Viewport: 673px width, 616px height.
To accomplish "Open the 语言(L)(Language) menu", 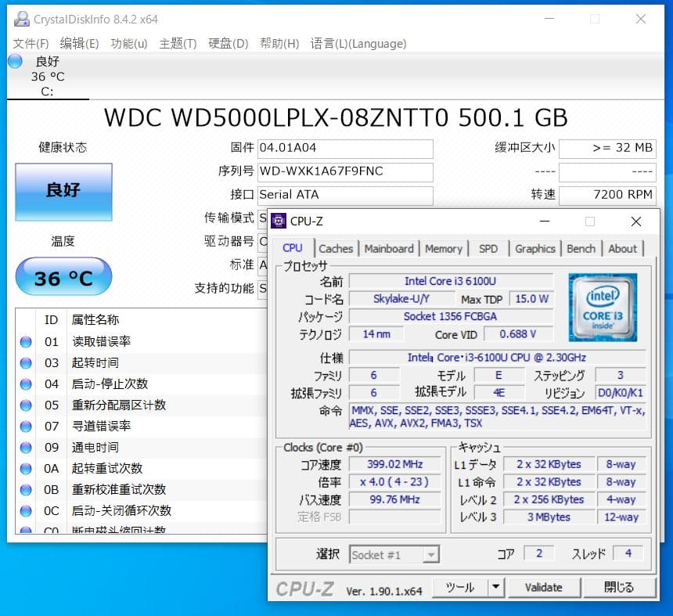I will coord(358,43).
